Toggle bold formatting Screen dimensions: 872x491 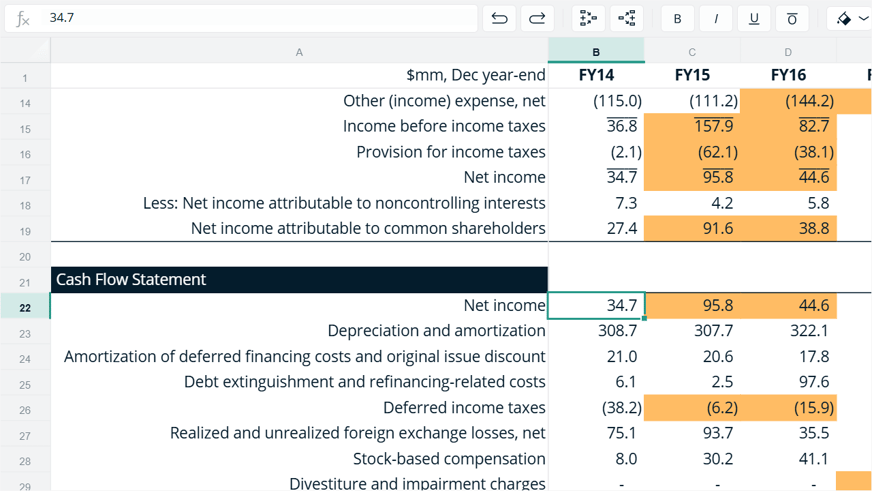677,18
